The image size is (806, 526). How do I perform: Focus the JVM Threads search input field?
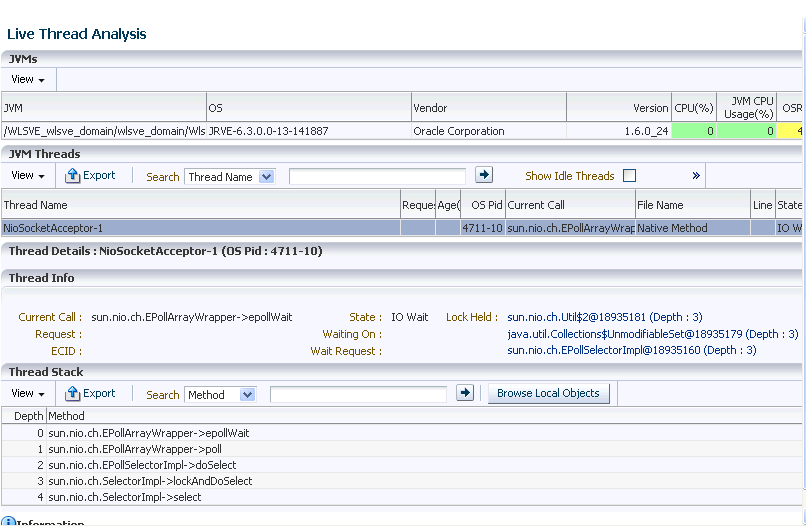[x=377, y=177]
